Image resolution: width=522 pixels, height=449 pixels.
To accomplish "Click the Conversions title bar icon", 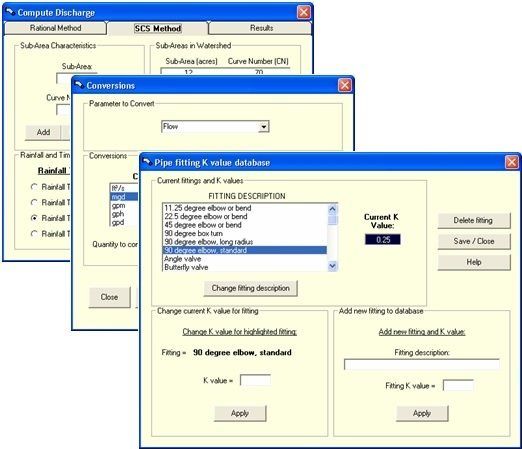I will pyautogui.click(x=79, y=85).
